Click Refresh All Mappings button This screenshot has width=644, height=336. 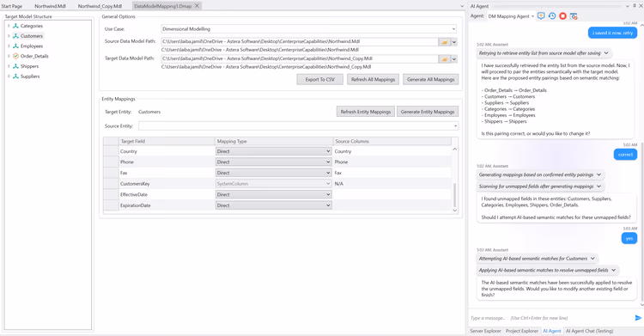tap(373, 79)
